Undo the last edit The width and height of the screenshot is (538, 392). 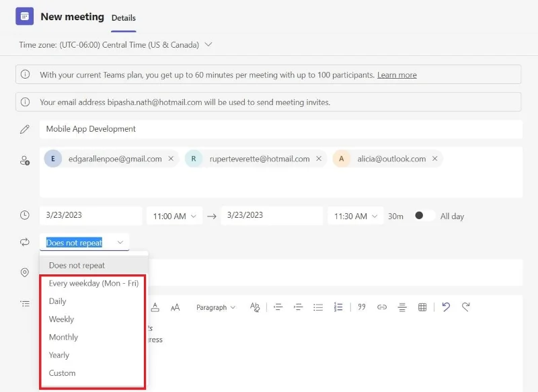[x=446, y=307]
